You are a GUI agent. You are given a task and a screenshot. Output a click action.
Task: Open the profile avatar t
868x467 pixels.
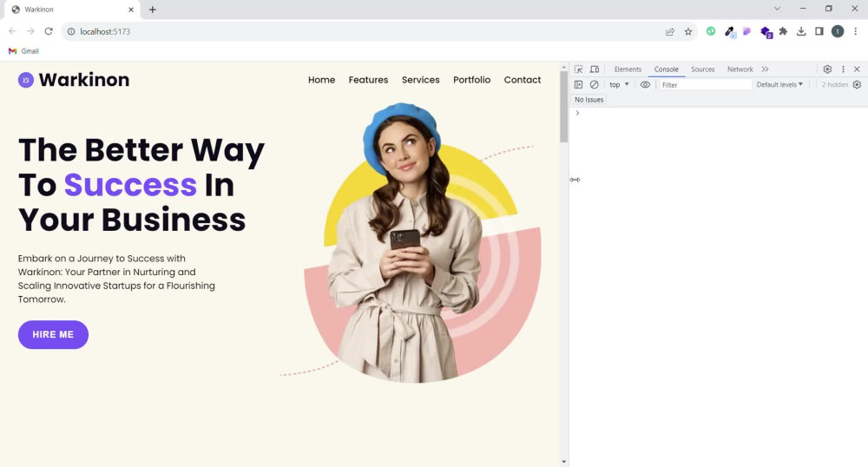(x=838, y=31)
